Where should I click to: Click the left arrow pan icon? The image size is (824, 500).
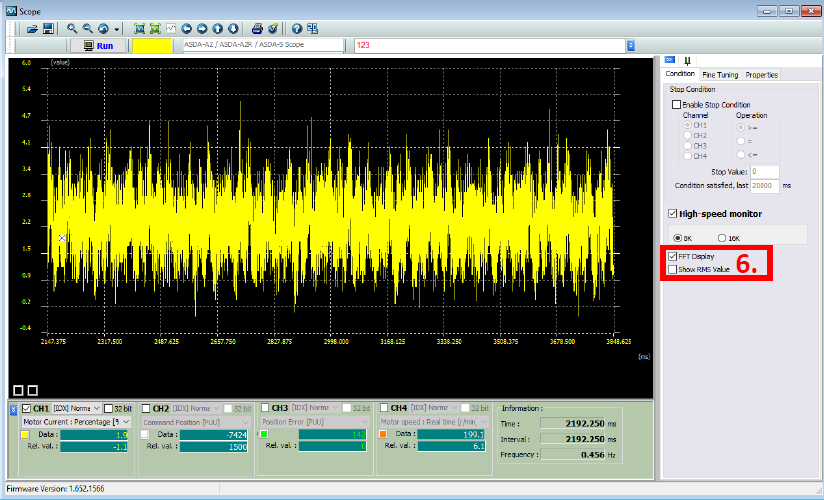coord(187,28)
